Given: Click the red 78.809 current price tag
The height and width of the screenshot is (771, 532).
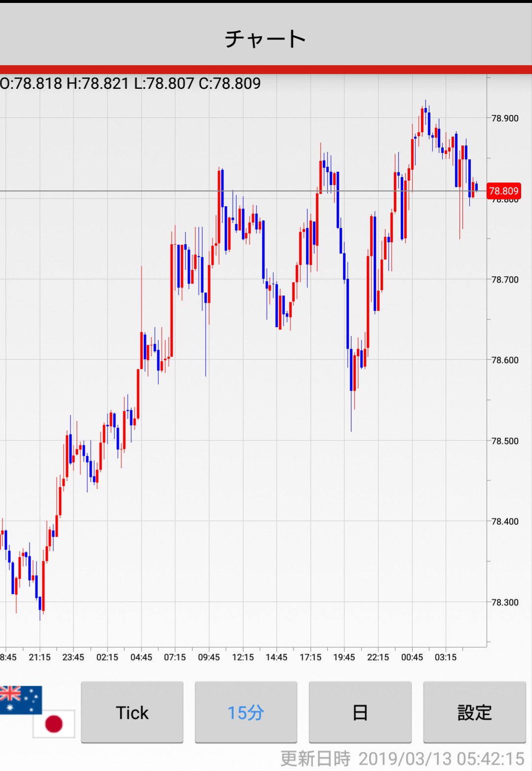Looking at the screenshot, I should point(503,191).
